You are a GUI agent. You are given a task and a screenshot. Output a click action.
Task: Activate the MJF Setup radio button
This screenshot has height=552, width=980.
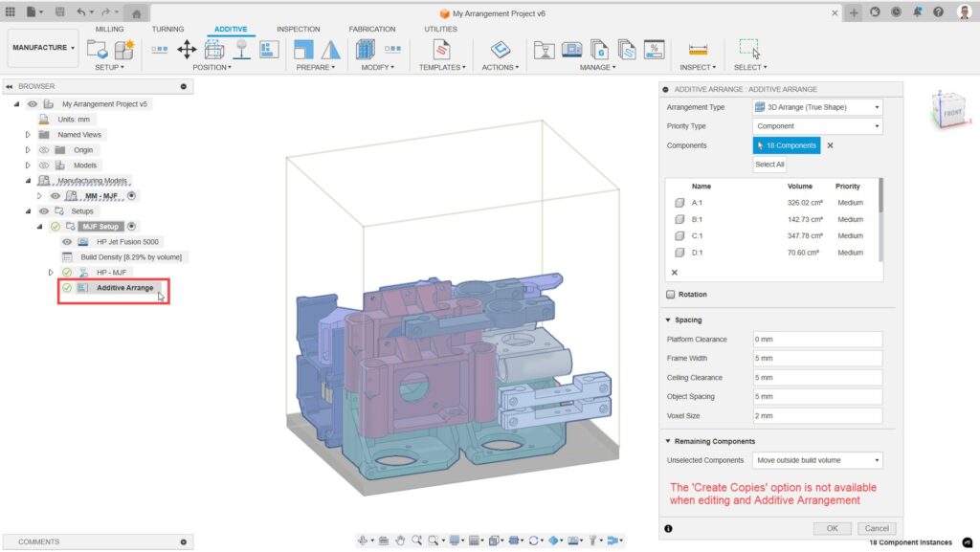pos(130,227)
